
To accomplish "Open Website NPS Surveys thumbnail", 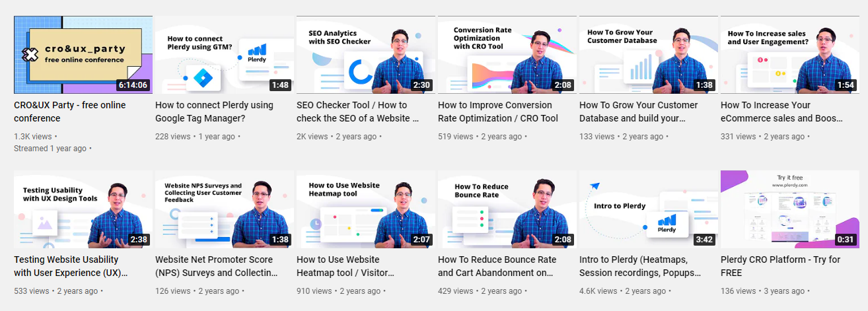I will 225,209.
